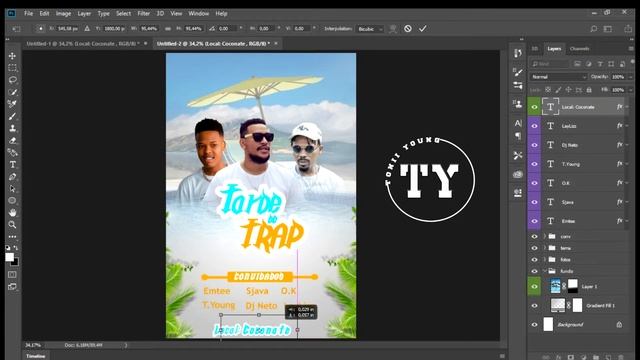Open the Window menu

199,13
